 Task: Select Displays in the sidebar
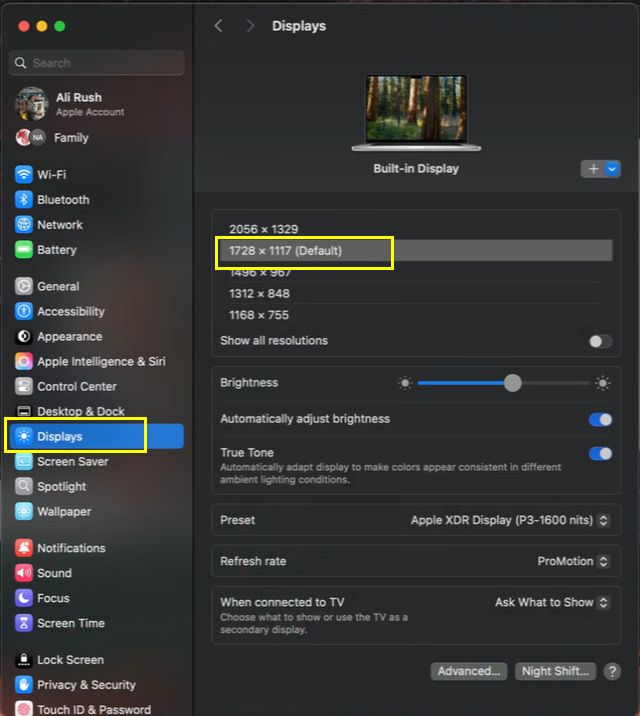tap(96, 436)
